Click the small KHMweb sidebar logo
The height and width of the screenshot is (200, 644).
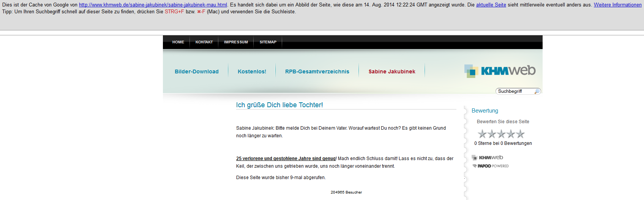point(488,157)
